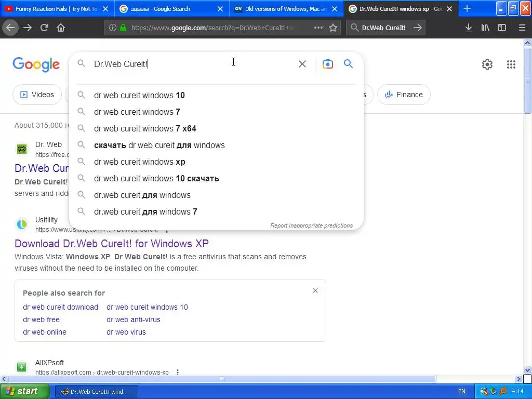
Task: Open the Firefox hamburger menu
Action: coord(522,28)
